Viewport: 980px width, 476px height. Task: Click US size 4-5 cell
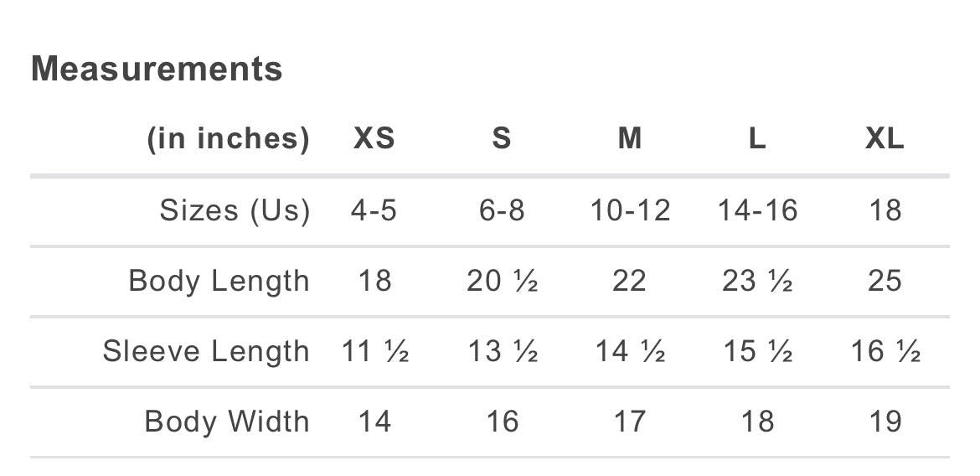click(374, 210)
